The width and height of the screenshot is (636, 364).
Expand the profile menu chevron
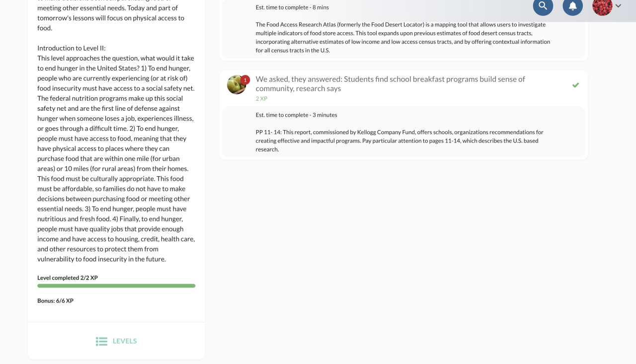point(619,6)
